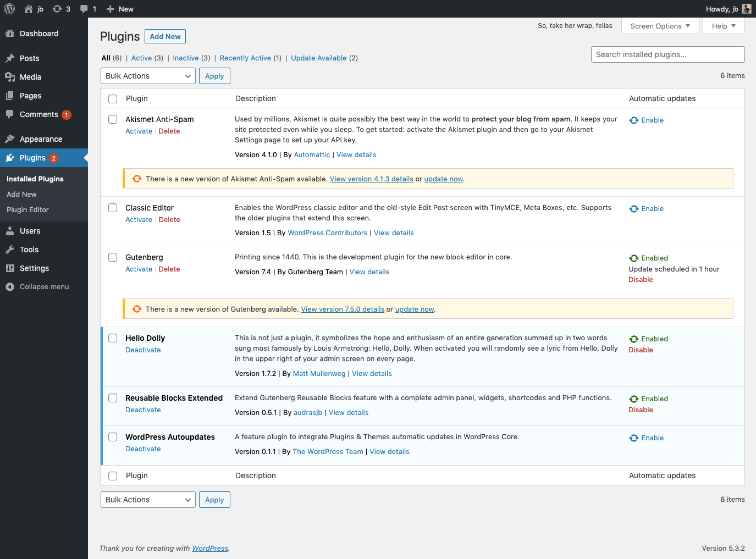
Task: Open Matt Mullenweg author link
Action: click(319, 373)
